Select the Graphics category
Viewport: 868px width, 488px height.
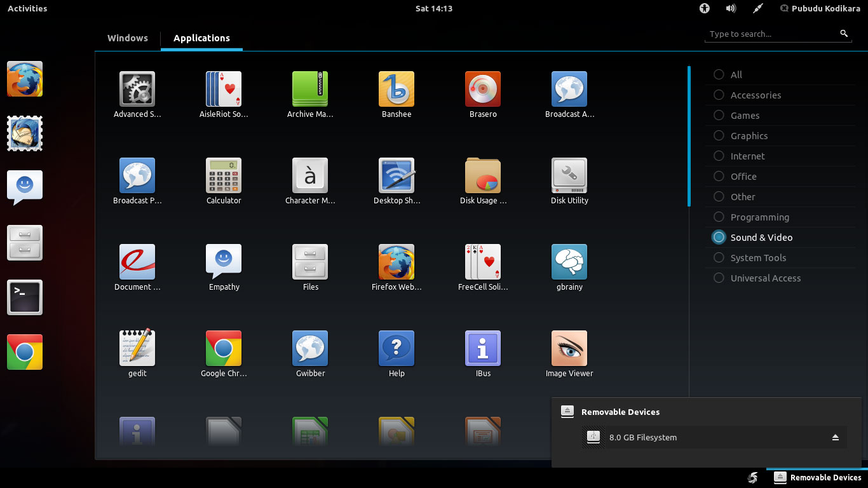pos(780,135)
